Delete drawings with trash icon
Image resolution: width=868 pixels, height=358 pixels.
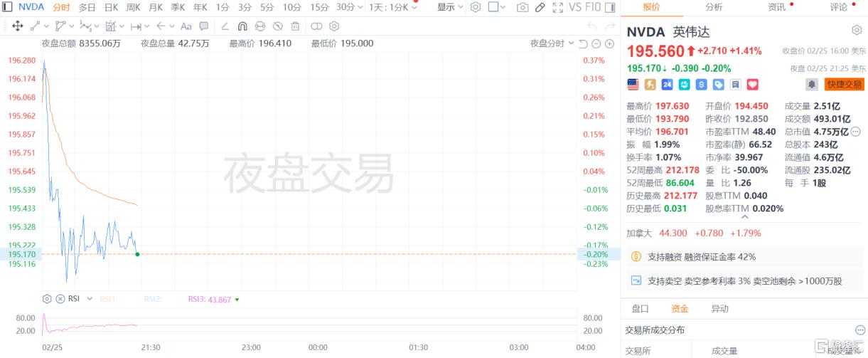point(294,26)
